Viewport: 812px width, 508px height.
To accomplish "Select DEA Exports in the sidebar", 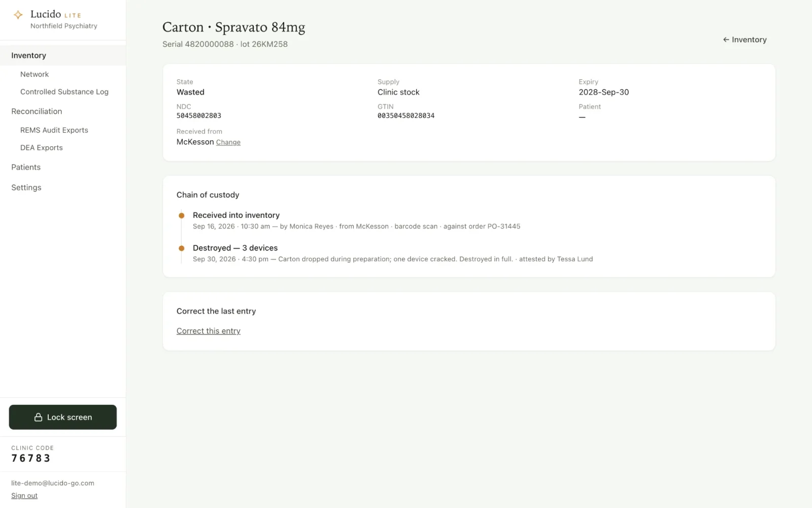I will click(x=42, y=148).
